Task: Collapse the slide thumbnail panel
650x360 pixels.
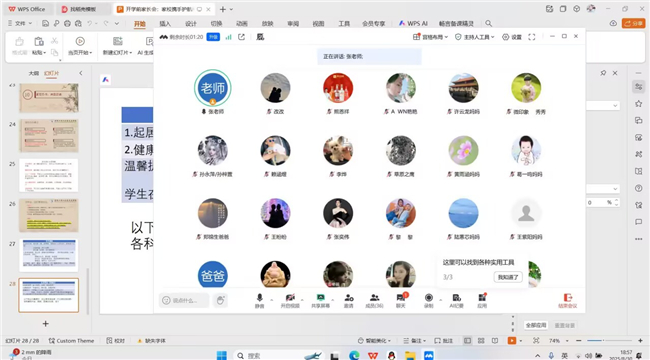Action: (81, 73)
